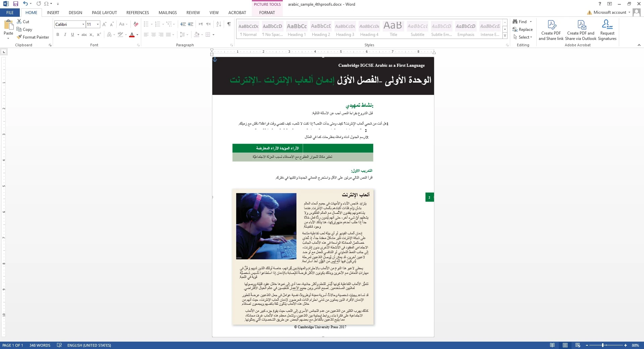The image size is (644, 349).
Task: Align text to the left
Action: click(146, 35)
